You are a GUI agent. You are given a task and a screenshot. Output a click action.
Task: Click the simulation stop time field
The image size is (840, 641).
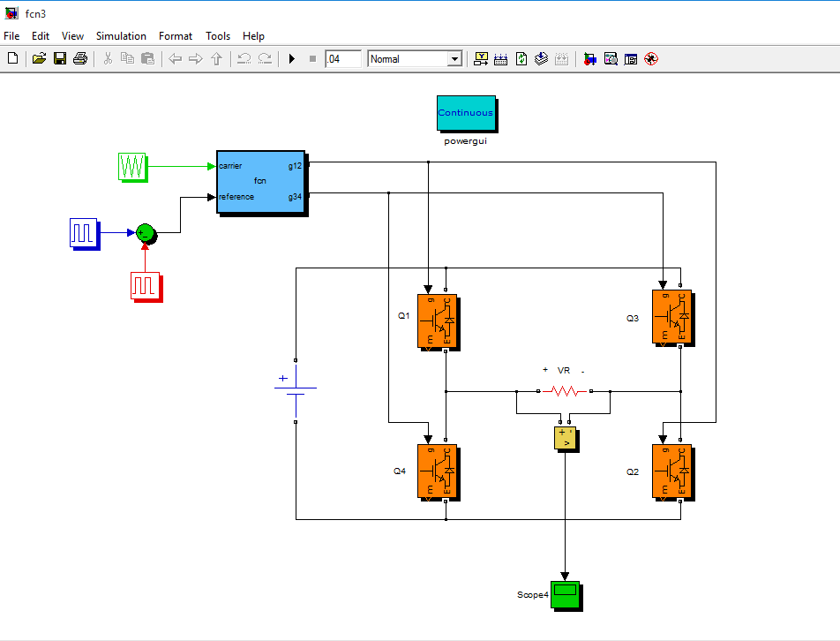[342, 59]
